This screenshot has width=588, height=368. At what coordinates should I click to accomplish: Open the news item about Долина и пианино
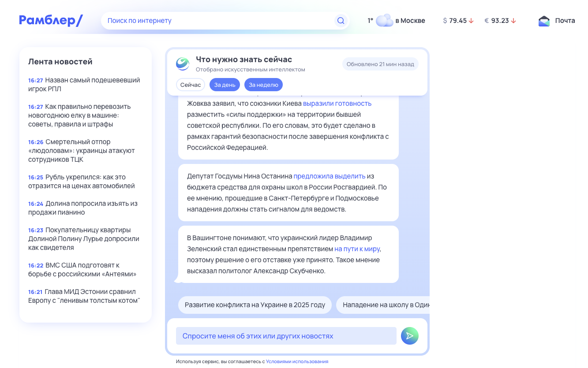[x=82, y=208]
